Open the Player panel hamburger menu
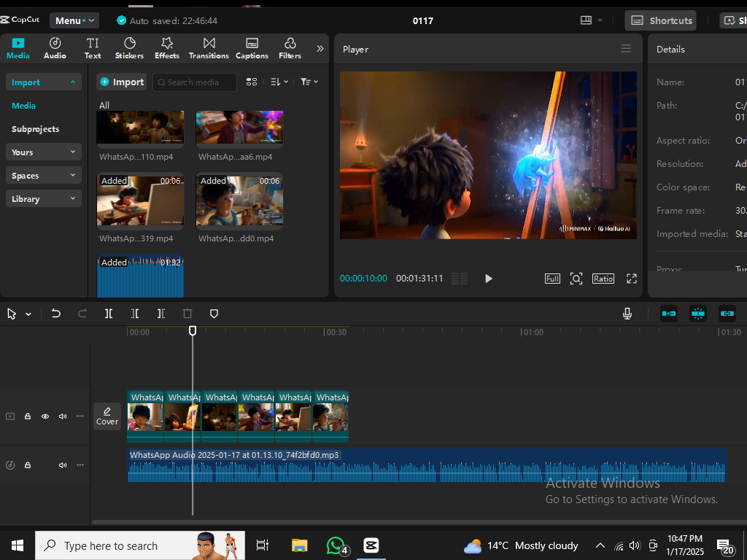Screen dimensions: 747x560 click(625, 49)
